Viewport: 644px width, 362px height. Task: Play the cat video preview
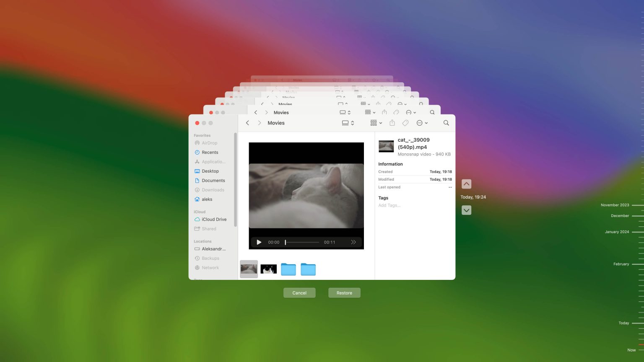259,242
